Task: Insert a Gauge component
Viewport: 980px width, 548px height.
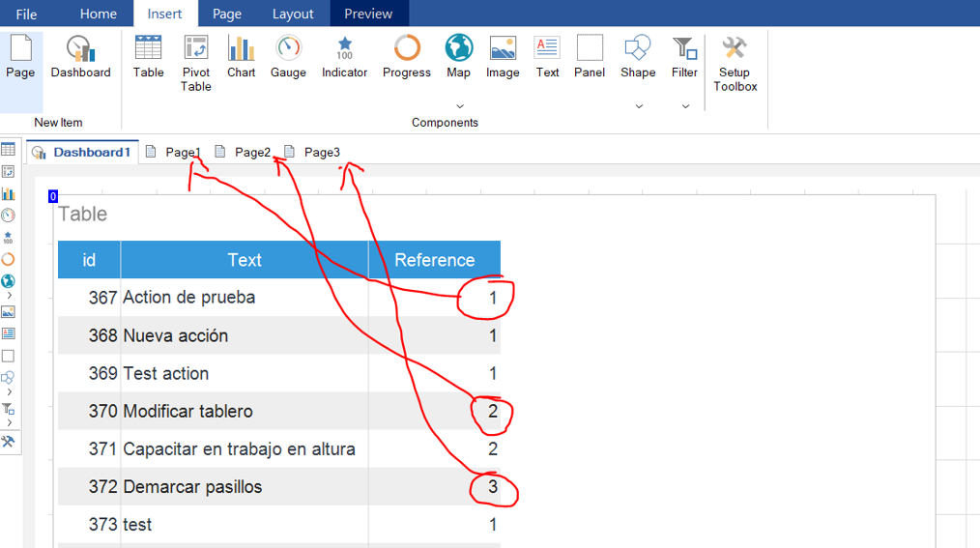Action: [288, 57]
